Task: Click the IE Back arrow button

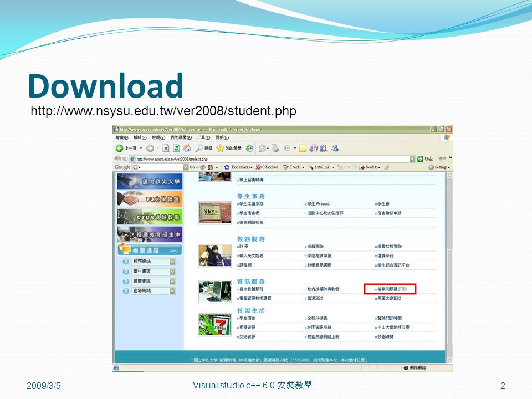Action: [x=119, y=149]
